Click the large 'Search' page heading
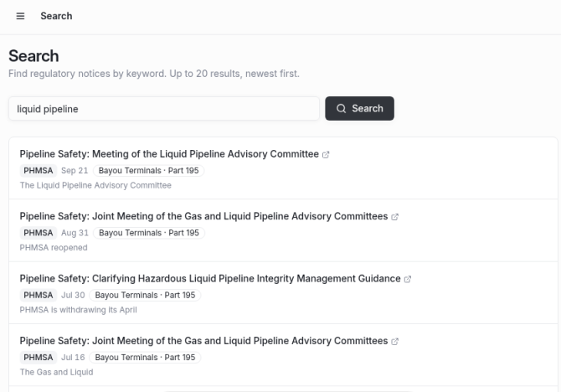This screenshot has height=392, width=561. pyautogui.click(x=33, y=56)
